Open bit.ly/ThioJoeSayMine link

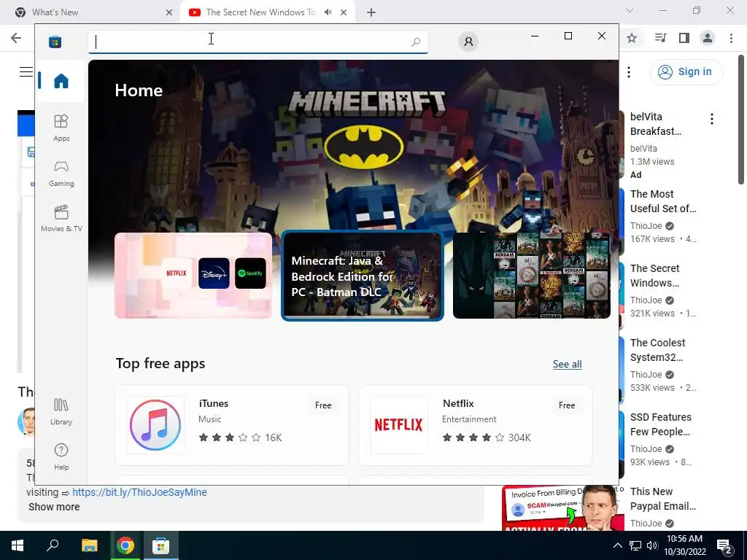pos(139,492)
